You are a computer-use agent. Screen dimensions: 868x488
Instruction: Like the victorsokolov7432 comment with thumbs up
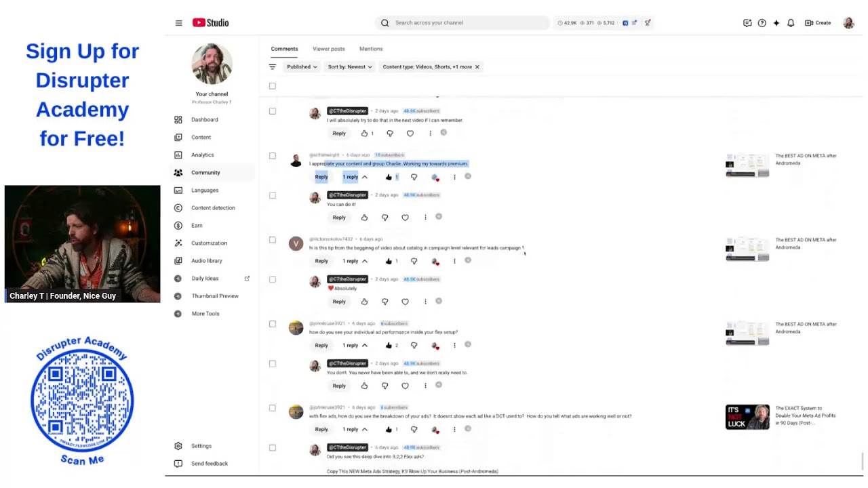point(389,261)
